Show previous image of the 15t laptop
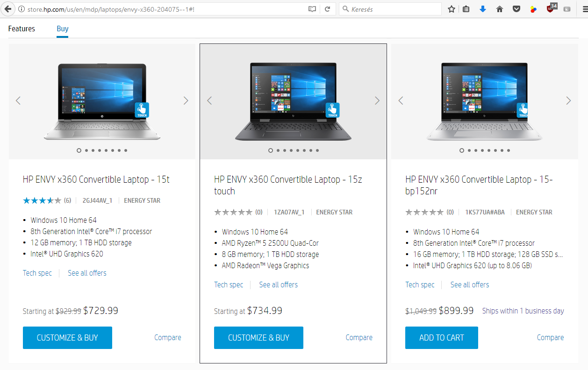Image resolution: width=588 pixels, height=370 pixels. click(x=18, y=100)
